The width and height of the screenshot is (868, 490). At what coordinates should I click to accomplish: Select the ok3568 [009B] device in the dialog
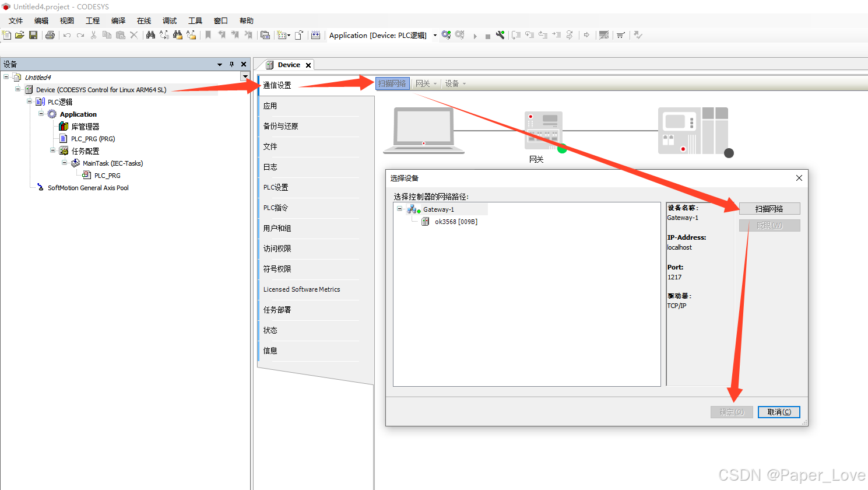(x=456, y=222)
